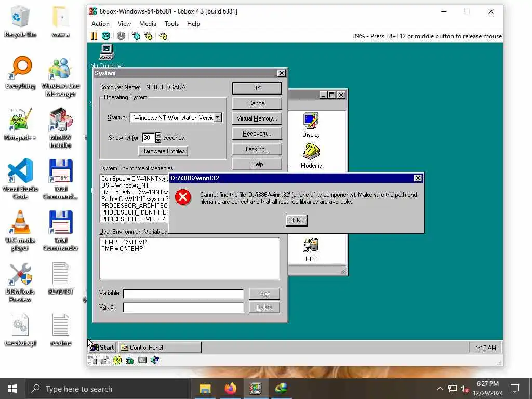Open tweakui.cpl file icon

[20, 330]
